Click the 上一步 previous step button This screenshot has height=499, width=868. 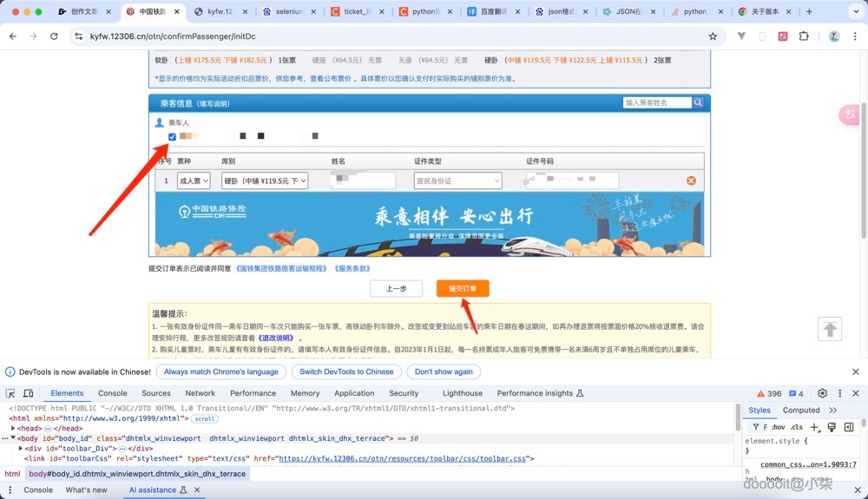point(397,288)
